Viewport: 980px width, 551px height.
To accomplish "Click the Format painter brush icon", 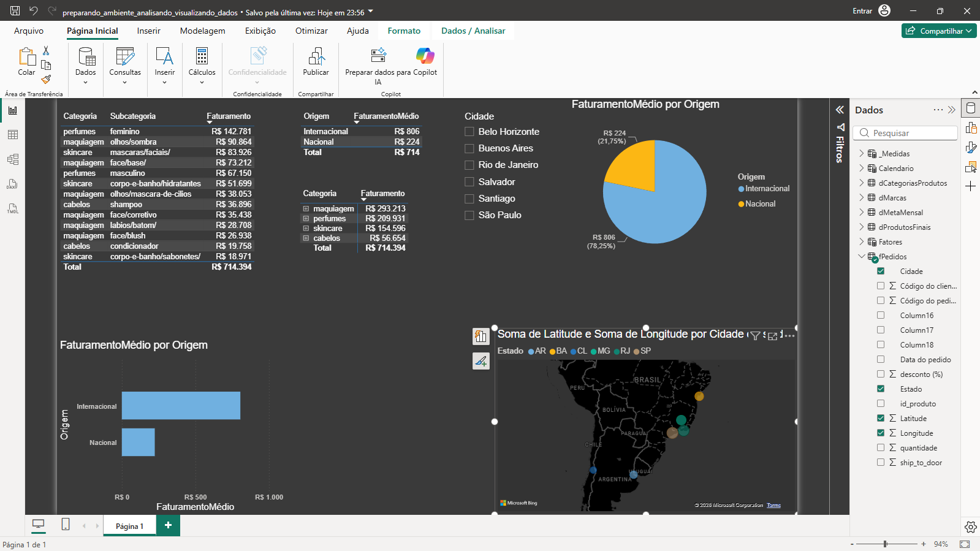I will (46, 80).
